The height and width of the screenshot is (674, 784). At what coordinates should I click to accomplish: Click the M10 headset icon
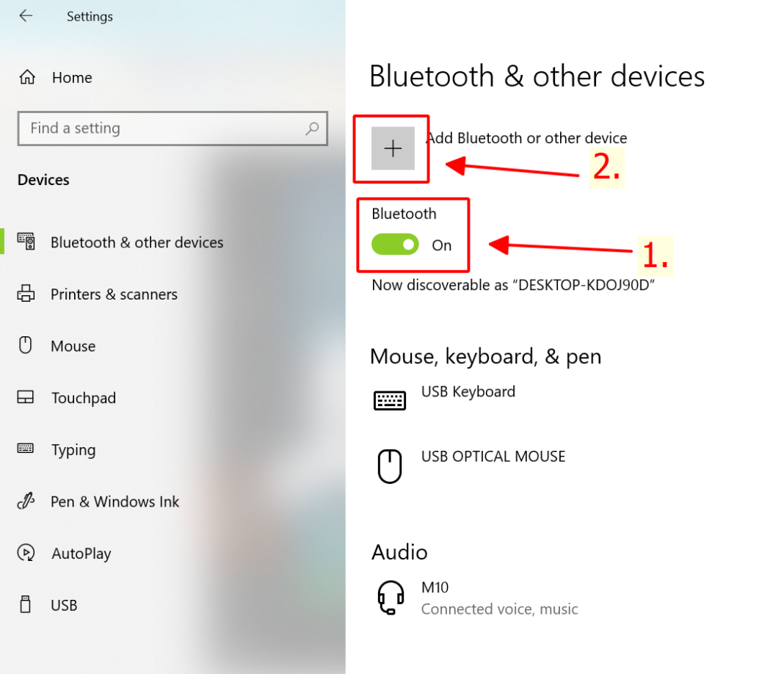point(390,597)
